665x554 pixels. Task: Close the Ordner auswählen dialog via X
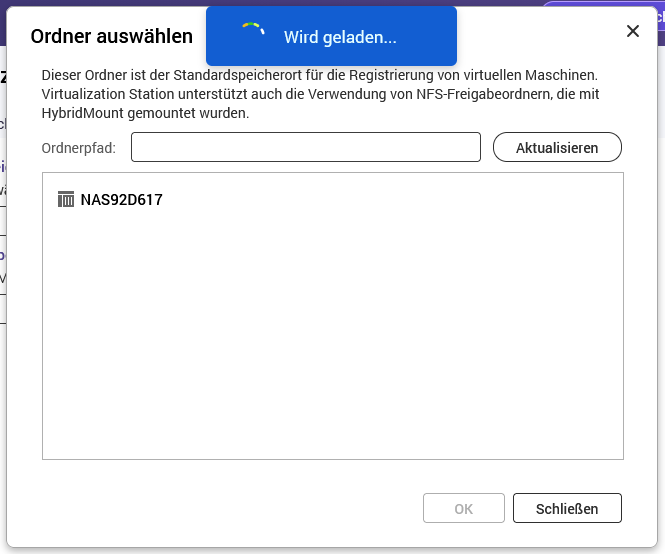pos(632,31)
